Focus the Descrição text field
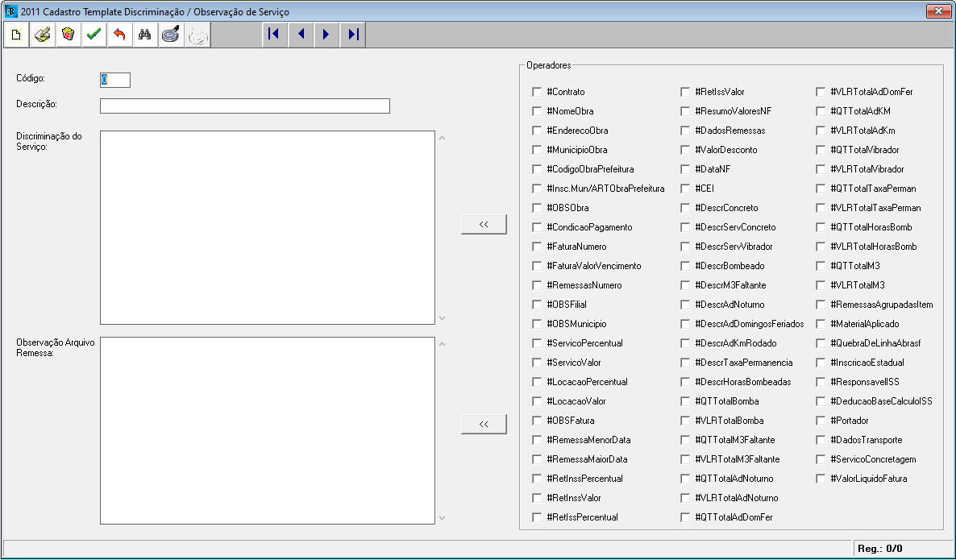The image size is (956, 560). (244, 106)
